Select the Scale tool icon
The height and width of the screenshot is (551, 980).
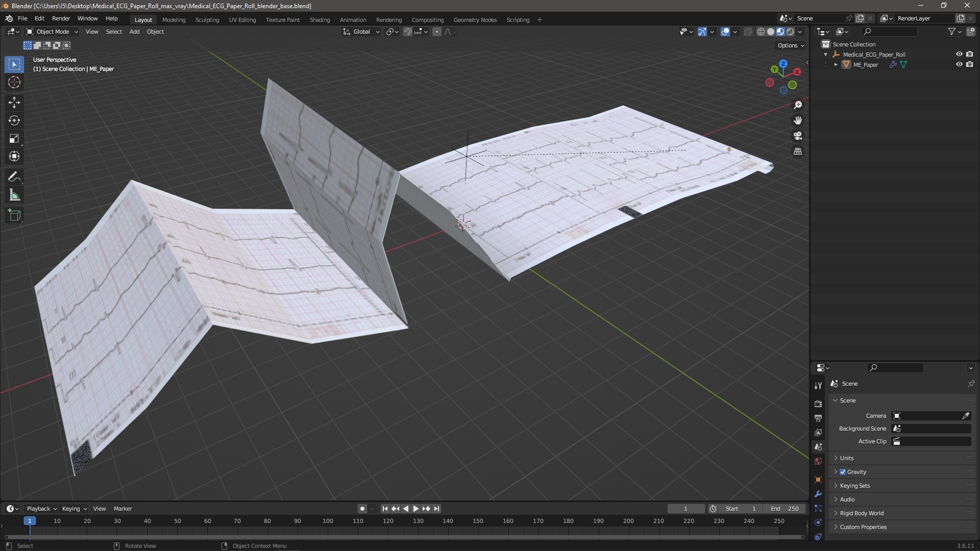click(x=14, y=139)
